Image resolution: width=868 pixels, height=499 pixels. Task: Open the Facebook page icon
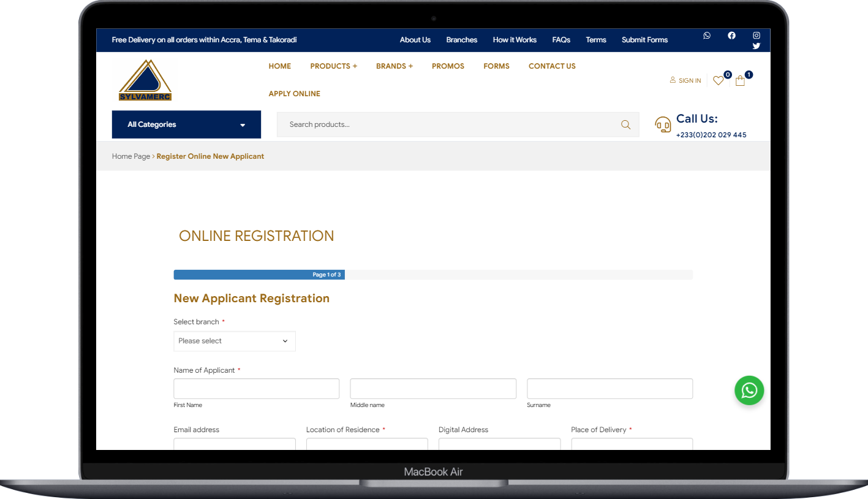731,36
